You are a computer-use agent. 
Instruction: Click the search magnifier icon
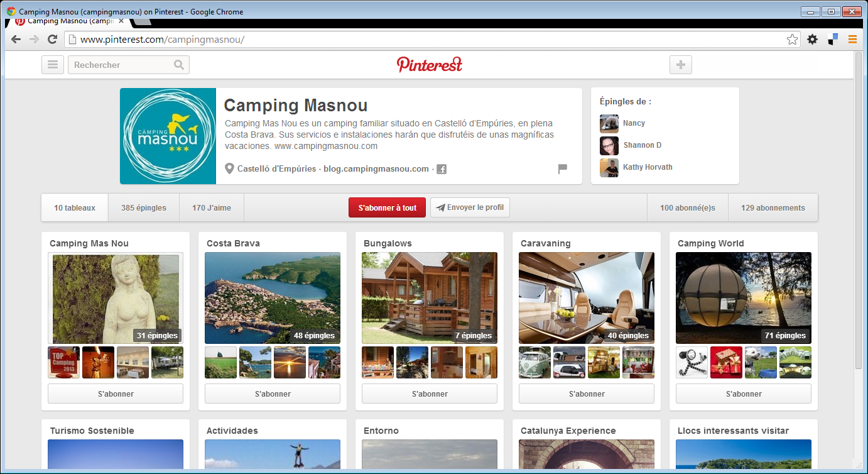click(179, 65)
